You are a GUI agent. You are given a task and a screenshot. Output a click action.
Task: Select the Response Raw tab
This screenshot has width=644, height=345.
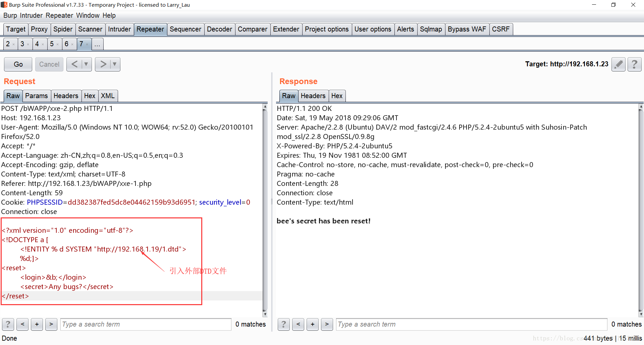[x=288, y=96]
